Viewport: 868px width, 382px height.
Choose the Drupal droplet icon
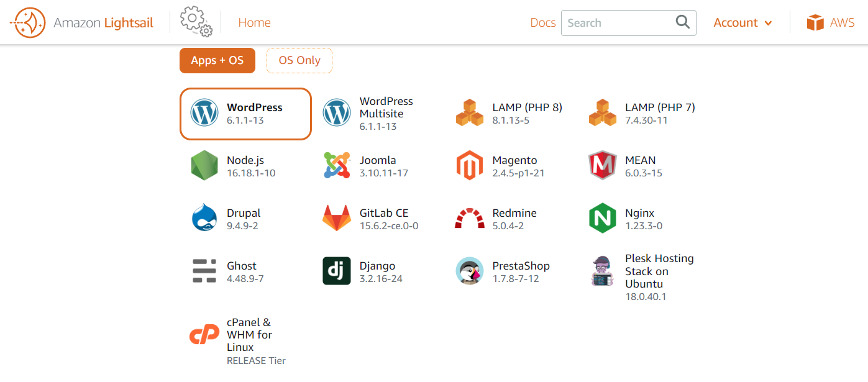click(x=204, y=218)
